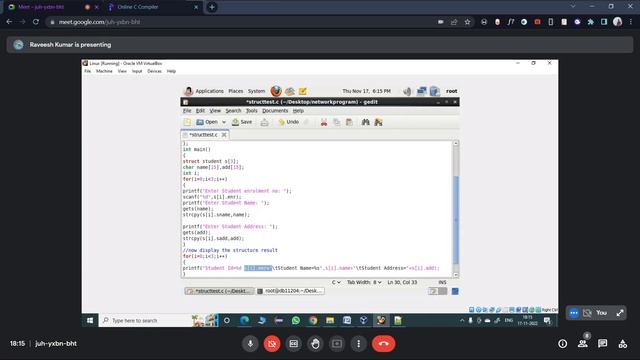Toggle captions in Meet controls
The width and height of the screenshot is (640, 360).
293,344
